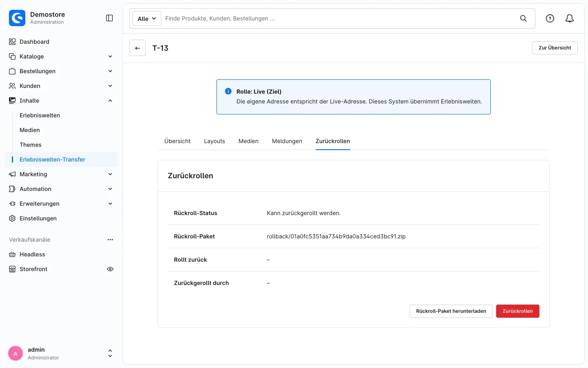Click the info icon in Rolle banner
588x368 pixels.
[x=228, y=91]
